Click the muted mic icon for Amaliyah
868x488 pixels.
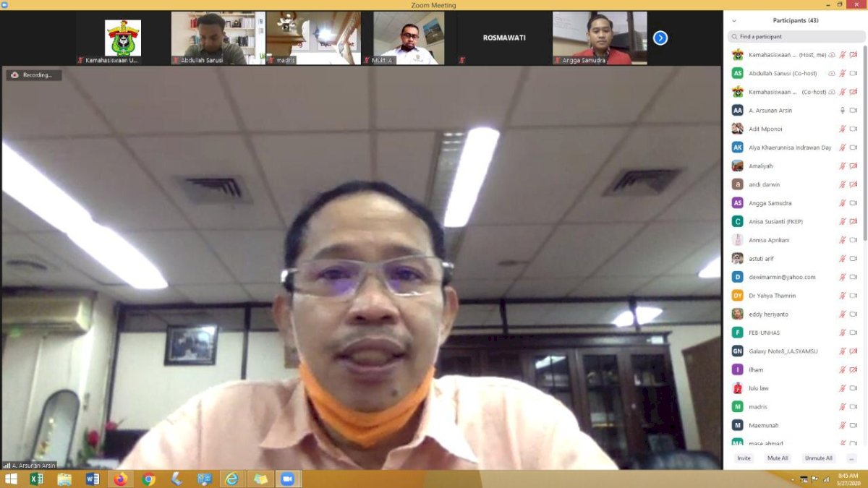click(843, 166)
